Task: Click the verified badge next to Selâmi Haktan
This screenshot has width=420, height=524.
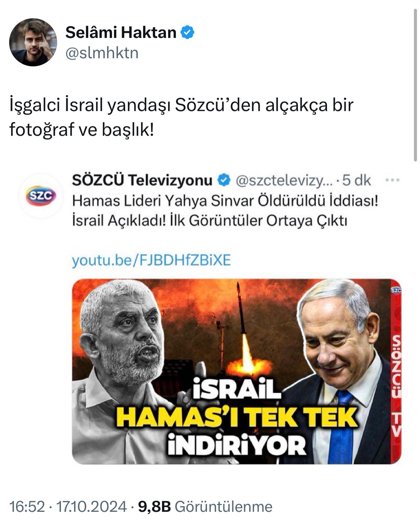Action: [x=188, y=32]
